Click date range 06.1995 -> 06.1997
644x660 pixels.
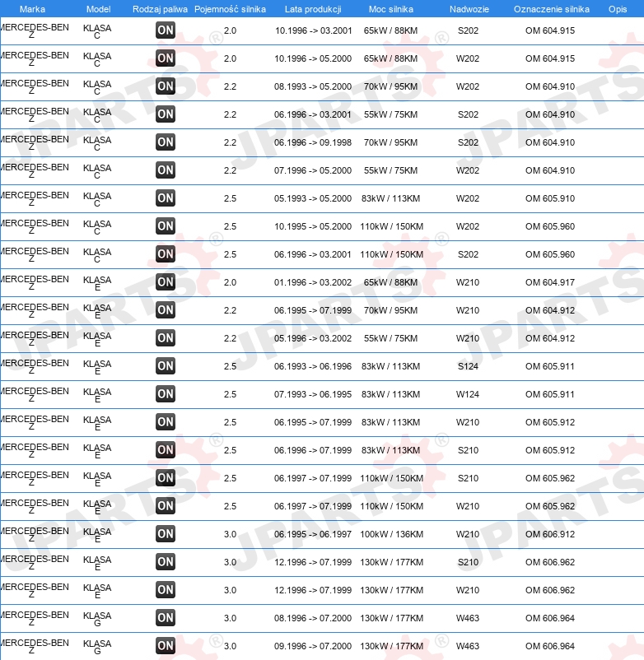tap(312, 534)
